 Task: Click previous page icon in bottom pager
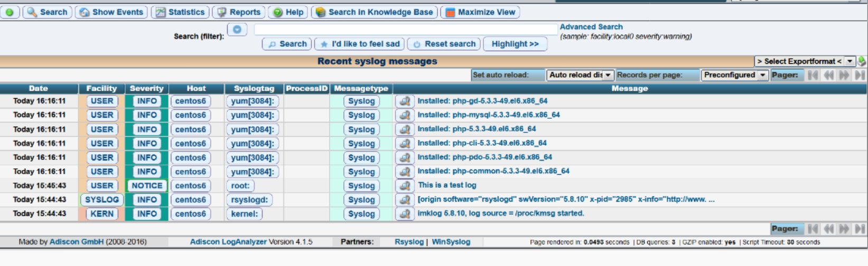click(x=828, y=229)
